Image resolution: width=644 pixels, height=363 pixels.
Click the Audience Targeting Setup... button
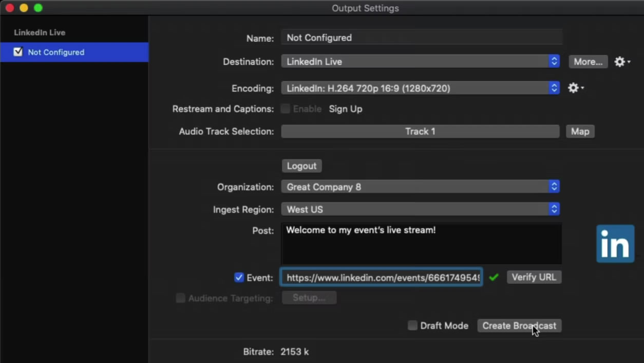(x=309, y=298)
